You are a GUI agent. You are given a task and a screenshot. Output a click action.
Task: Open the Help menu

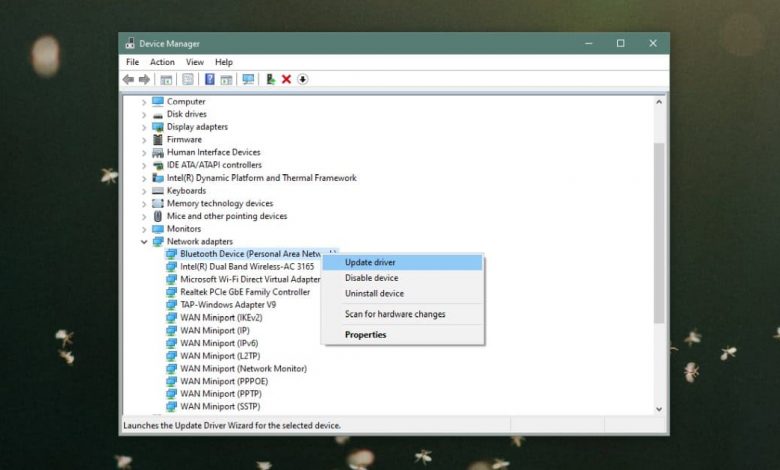[223, 62]
